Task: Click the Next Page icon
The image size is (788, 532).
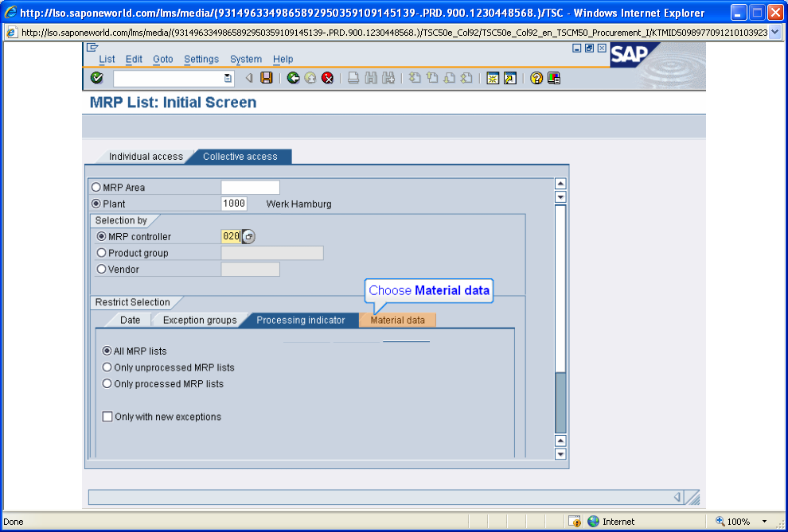Action: pos(449,78)
